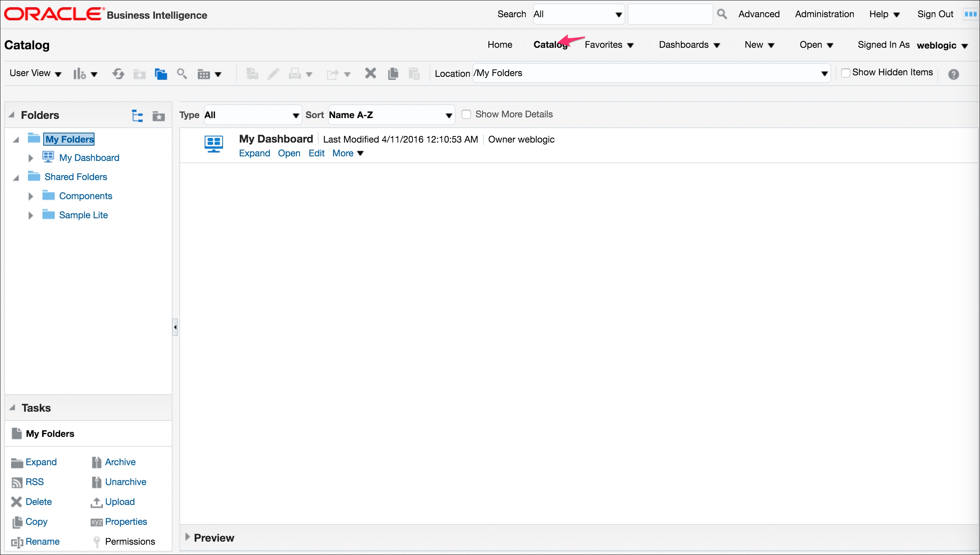
Task: Open the Search type All dropdown
Action: pyautogui.click(x=579, y=14)
